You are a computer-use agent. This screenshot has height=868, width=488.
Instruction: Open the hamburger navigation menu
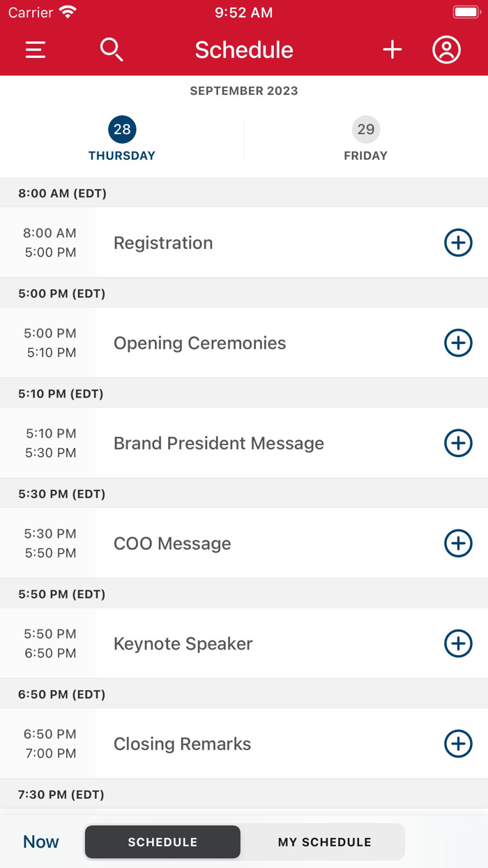click(x=35, y=50)
